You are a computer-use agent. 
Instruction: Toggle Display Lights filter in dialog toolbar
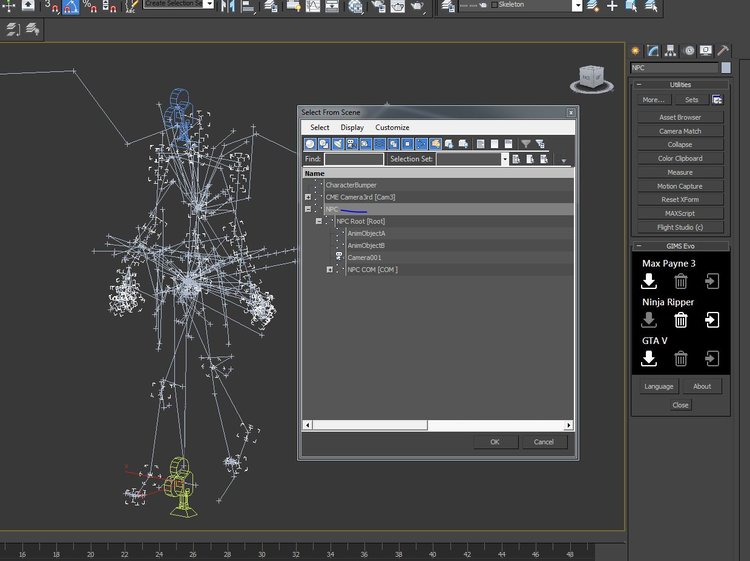pyautogui.click(x=338, y=144)
